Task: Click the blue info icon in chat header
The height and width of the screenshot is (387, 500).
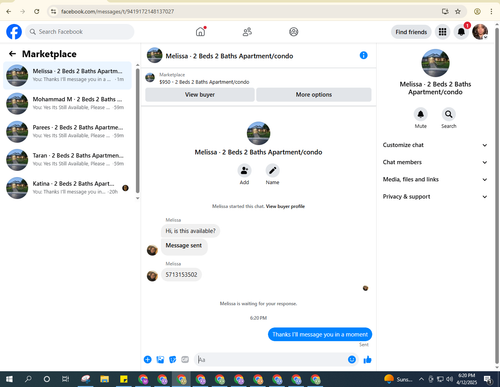Action: coord(363,55)
